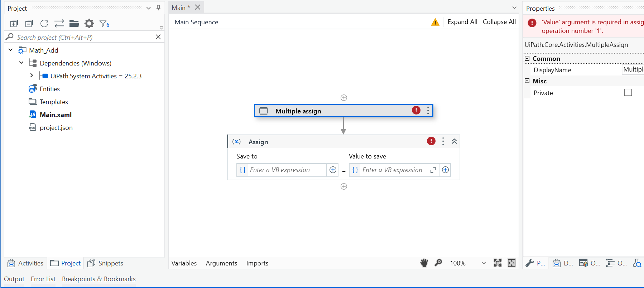Open the Assign activity options menu
The height and width of the screenshot is (288, 644).
point(443,141)
